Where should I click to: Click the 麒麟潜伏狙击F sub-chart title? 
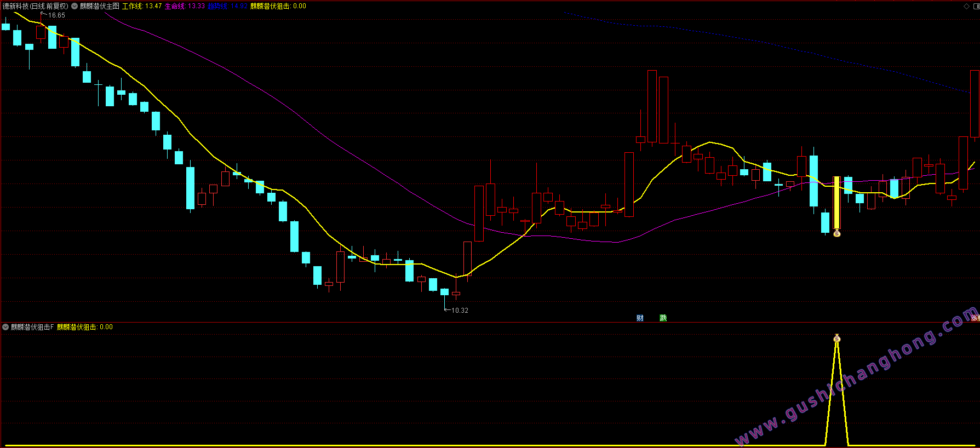pyautogui.click(x=32, y=327)
